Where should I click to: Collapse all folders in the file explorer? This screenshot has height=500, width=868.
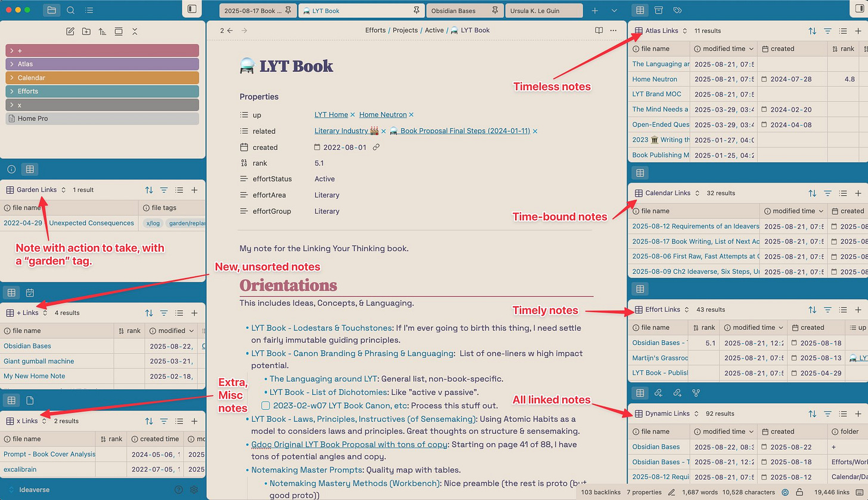point(135,32)
